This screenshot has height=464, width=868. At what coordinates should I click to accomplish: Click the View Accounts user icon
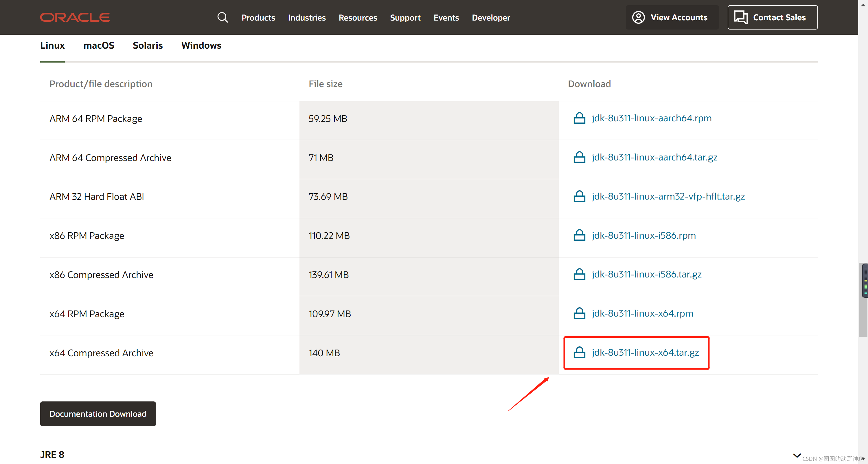coord(638,18)
